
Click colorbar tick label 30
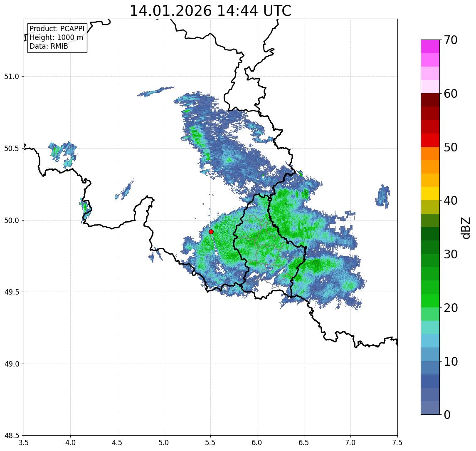click(451, 254)
